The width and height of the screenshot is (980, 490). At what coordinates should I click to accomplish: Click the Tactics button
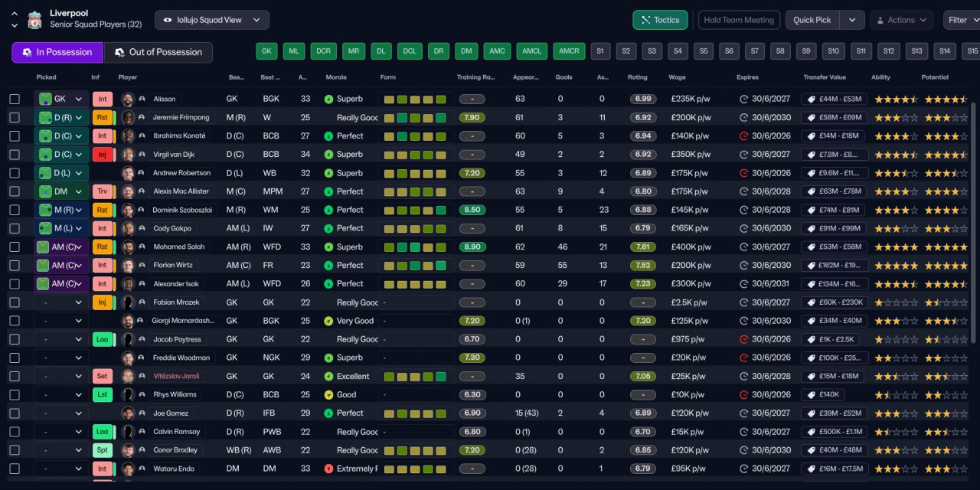click(x=660, y=20)
